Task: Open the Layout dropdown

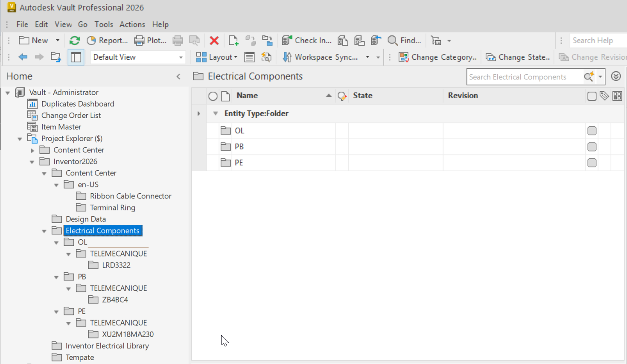Action: (216, 57)
